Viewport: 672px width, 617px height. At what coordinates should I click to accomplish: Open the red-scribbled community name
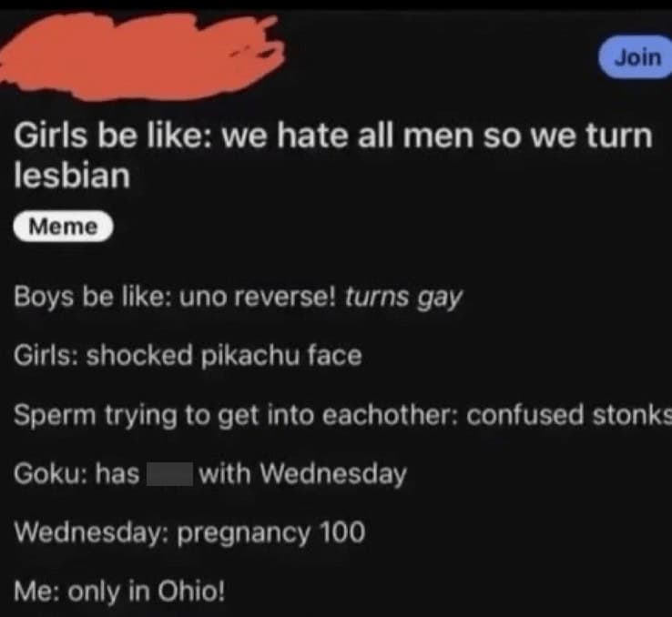(x=141, y=56)
